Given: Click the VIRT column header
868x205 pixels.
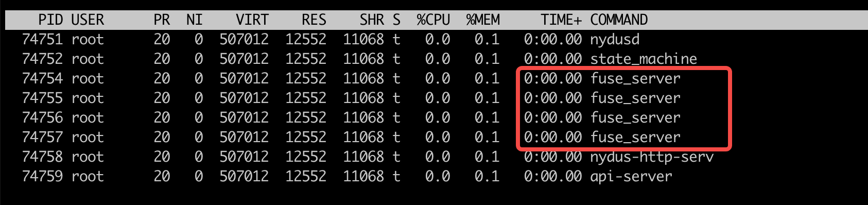Looking at the screenshot, I should [x=252, y=20].
